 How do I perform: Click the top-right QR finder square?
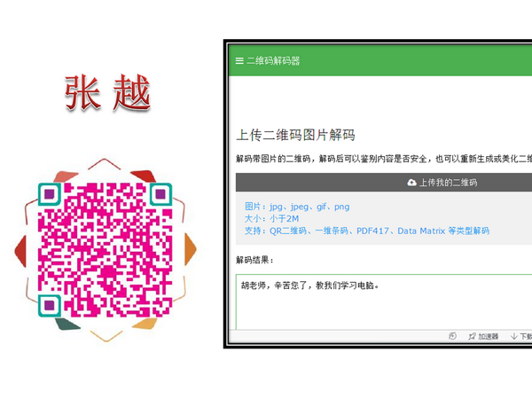coord(160,194)
